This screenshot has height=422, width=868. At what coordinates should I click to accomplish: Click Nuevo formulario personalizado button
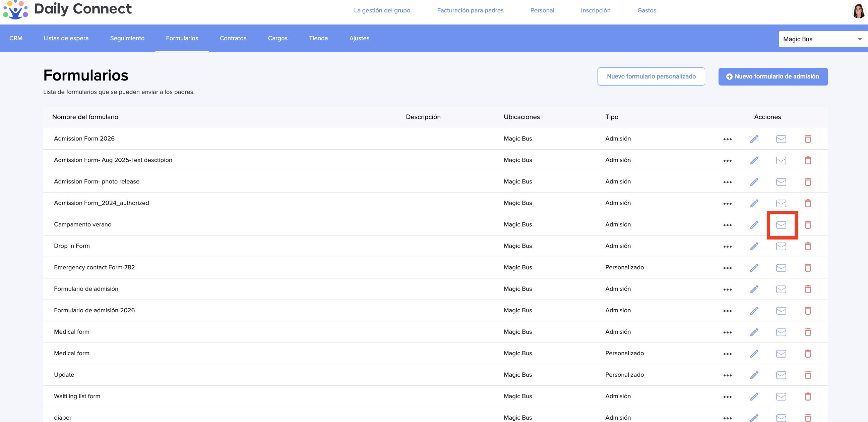pos(650,76)
